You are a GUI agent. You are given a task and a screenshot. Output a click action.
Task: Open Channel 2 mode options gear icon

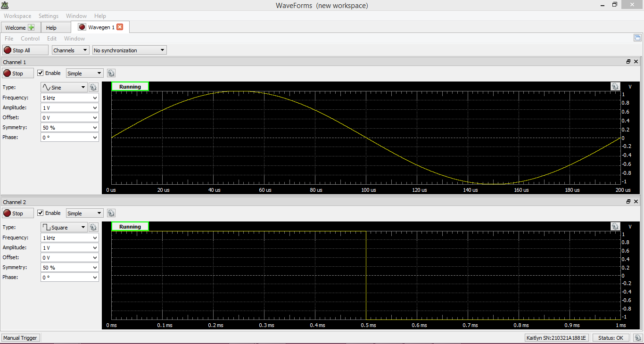[111, 213]
